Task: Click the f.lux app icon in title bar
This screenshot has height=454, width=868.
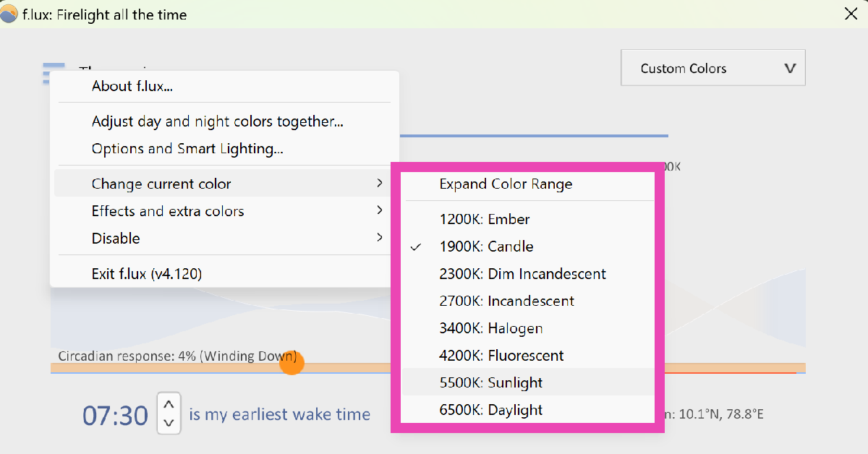Action: tap(9, 14)
